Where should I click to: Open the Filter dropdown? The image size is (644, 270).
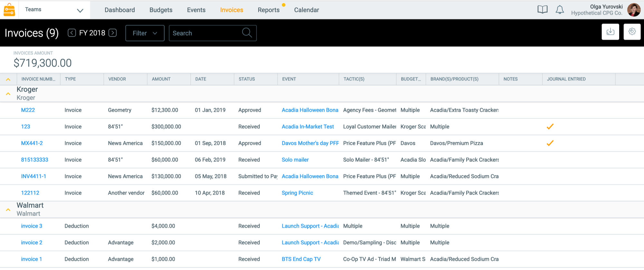[x=145, y=33]
